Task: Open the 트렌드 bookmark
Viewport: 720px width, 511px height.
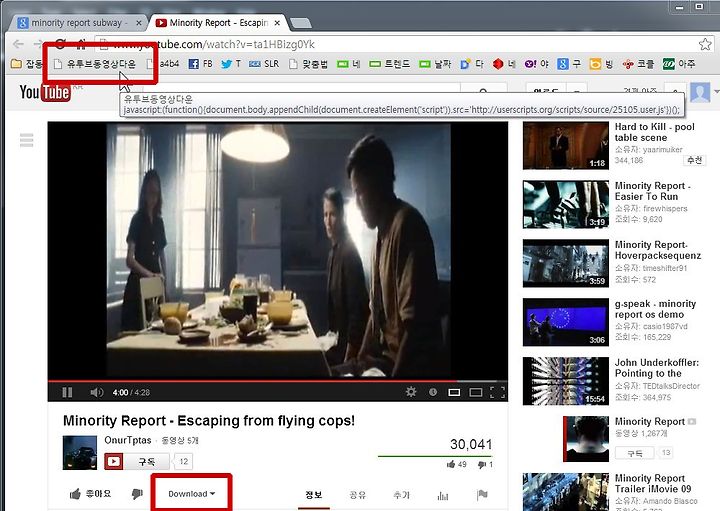Action: [389, 64]
